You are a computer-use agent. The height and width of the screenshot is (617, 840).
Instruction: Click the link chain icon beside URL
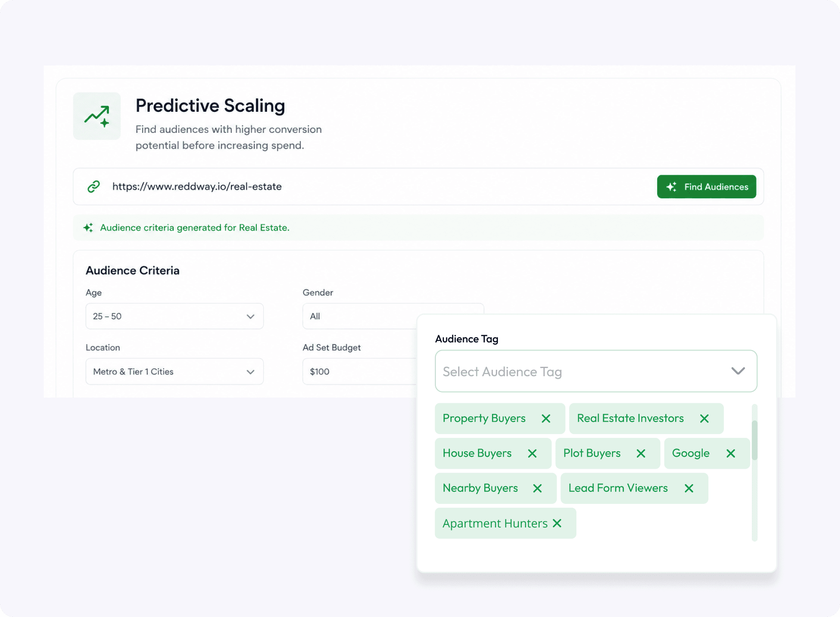click(x=93, y=186)
